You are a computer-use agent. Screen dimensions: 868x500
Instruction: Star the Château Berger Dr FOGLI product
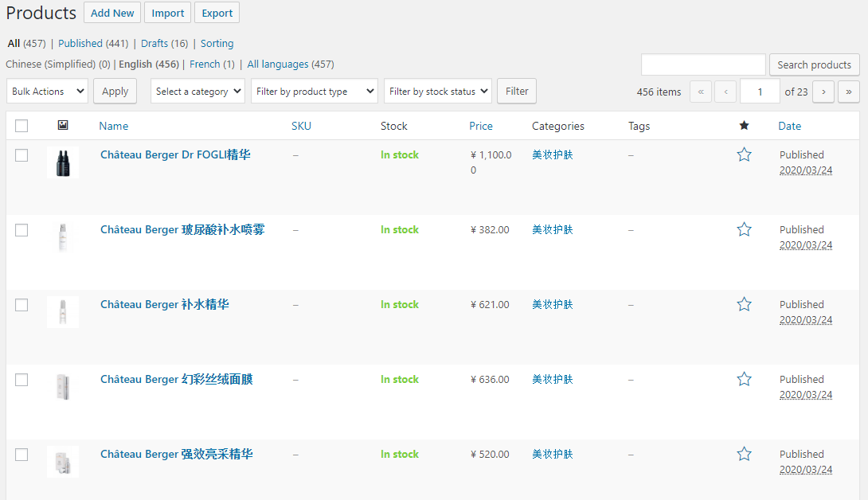(744, 154)
